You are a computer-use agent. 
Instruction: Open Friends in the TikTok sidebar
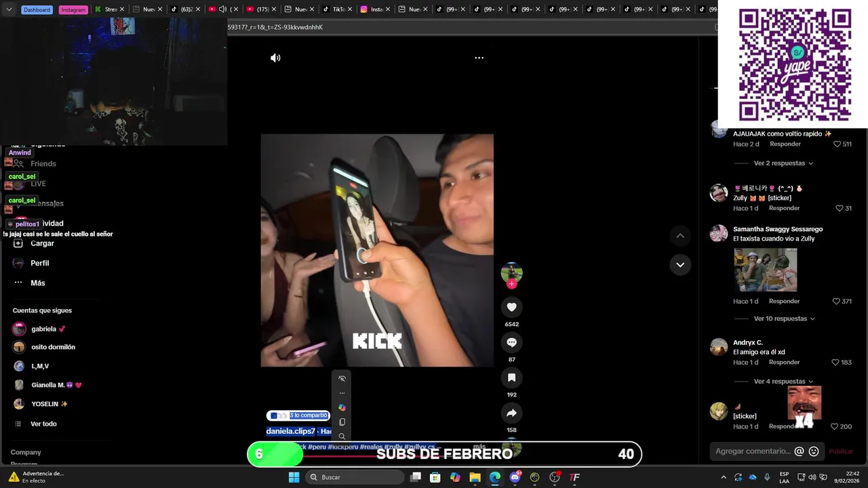(x=35, y=164)
